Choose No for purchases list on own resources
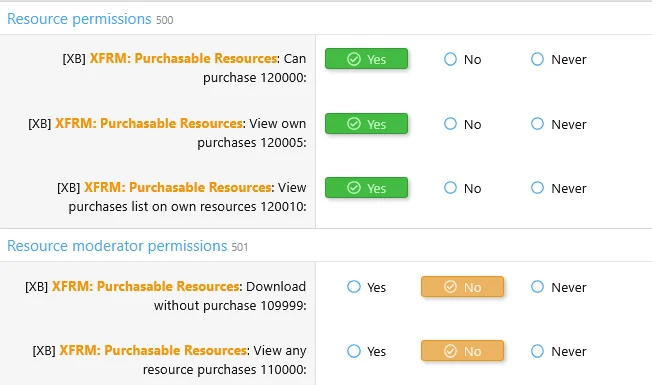Screen dimensions: 652x385 click(x=462, y=188)
